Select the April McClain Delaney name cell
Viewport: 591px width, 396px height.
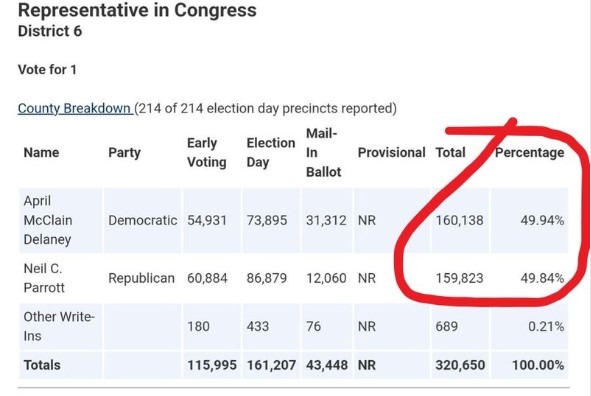(48, 220)
